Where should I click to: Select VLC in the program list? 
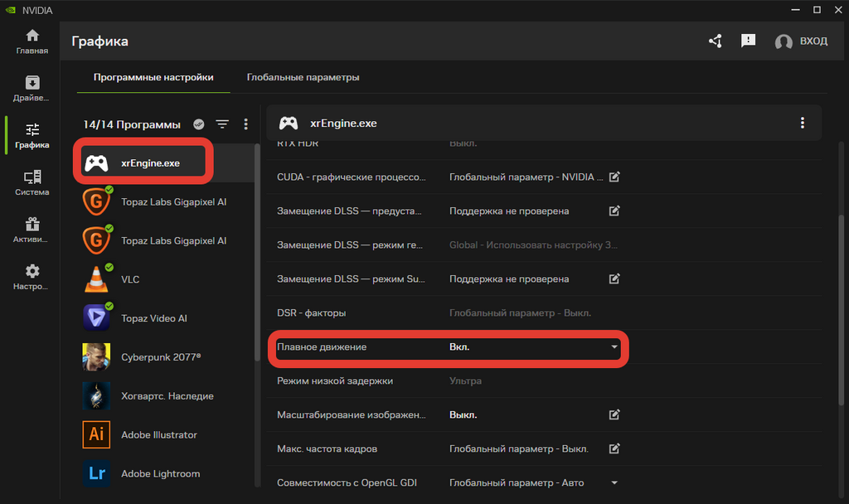[130, 279]
